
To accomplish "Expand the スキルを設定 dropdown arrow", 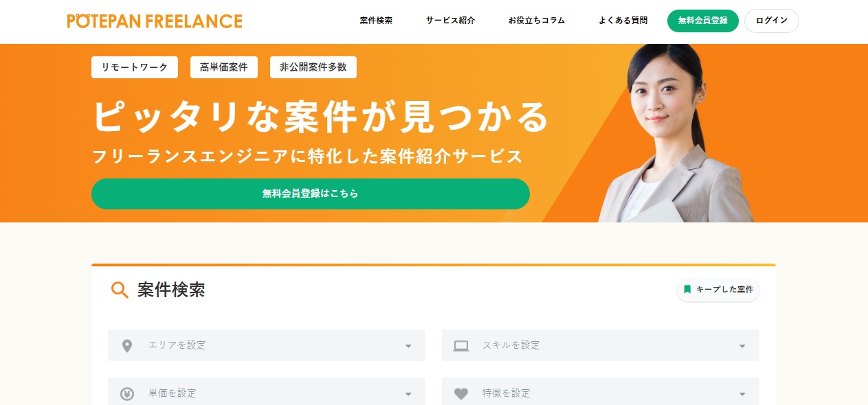I will 742,346.
